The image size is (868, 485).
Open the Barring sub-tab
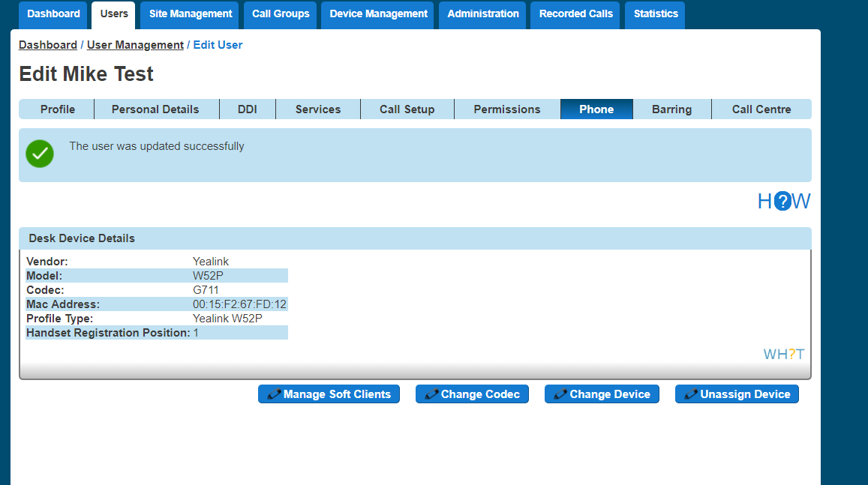[671, 109]
